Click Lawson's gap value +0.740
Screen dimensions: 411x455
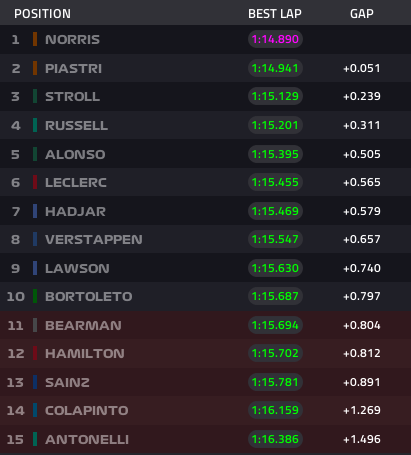[x=362, y=268]
